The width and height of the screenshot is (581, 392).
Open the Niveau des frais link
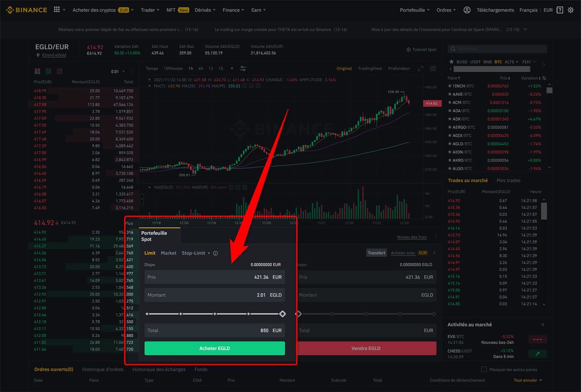point(412,237)
